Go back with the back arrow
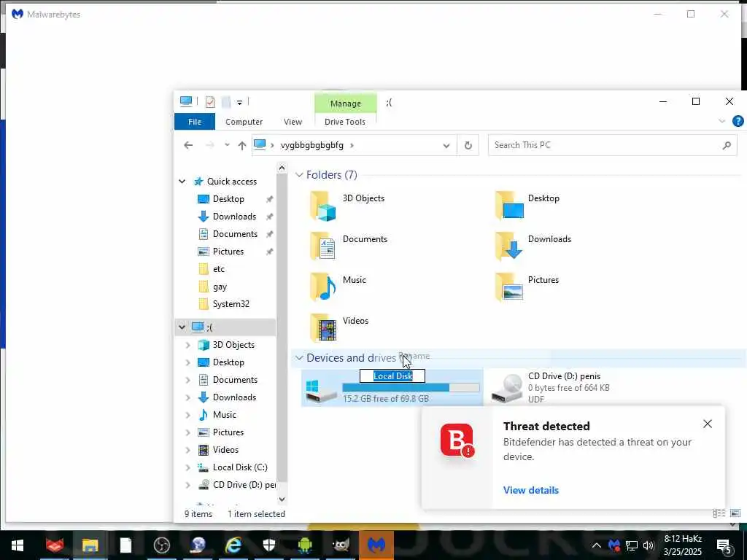The height and width of the screenshot is (560, 747). 188,145
